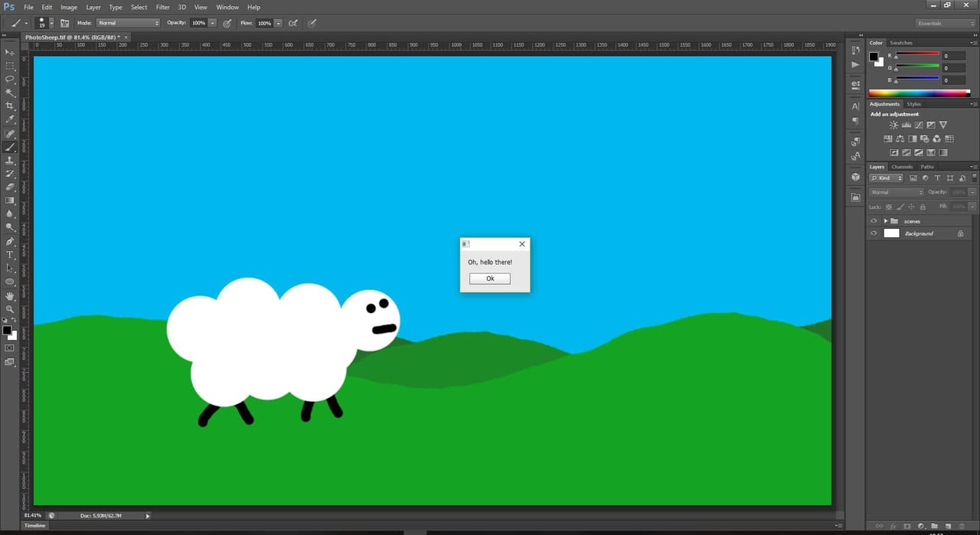Select the Move tool
980x535 pixels.
click(x=10, y=52)
